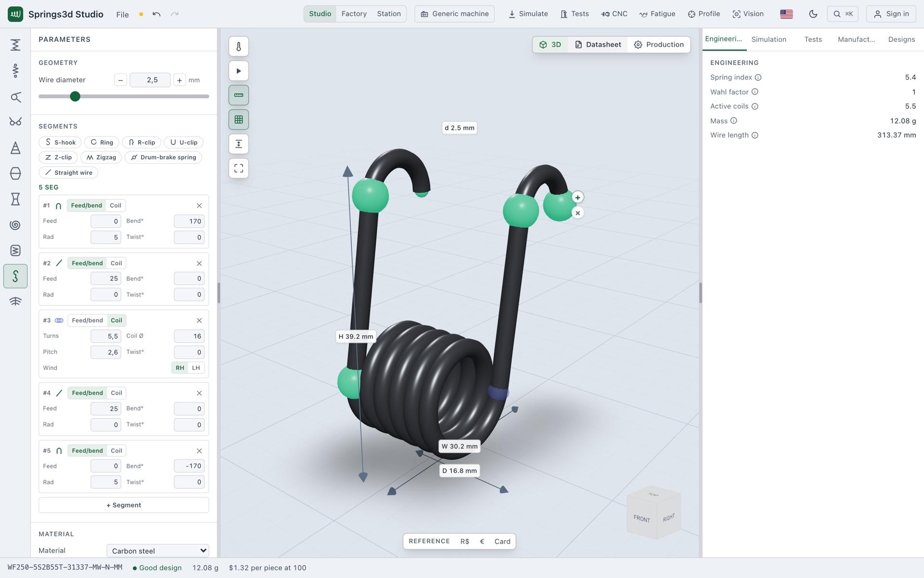The width and height of the screenshot is (924, 578).
Task: Open the right panel Tests tab
Action: point(813,39)
